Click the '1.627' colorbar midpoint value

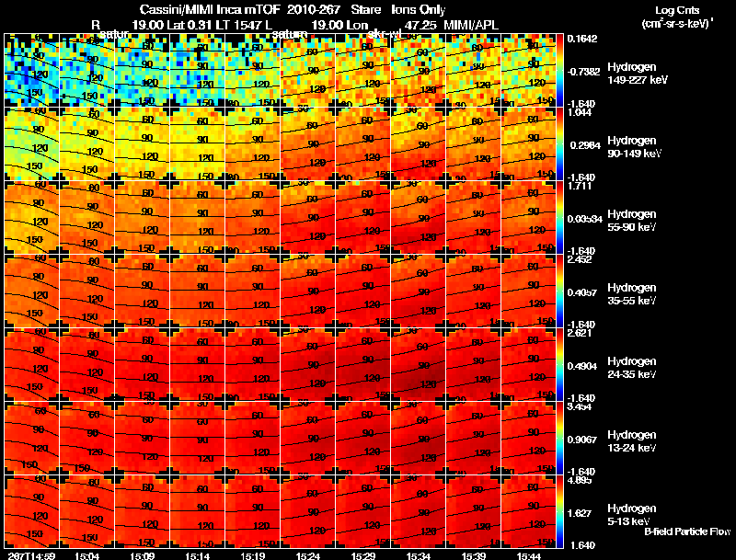(x=580, y=514)
